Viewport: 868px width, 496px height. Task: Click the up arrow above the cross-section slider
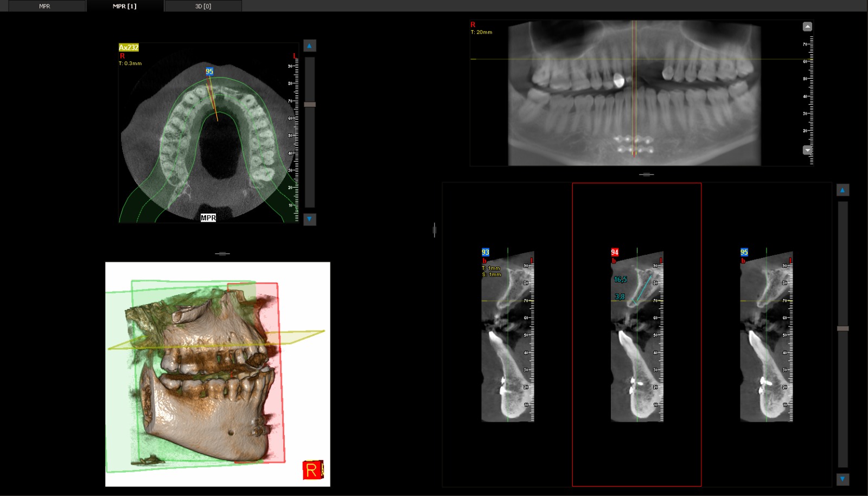coord(843,190)
